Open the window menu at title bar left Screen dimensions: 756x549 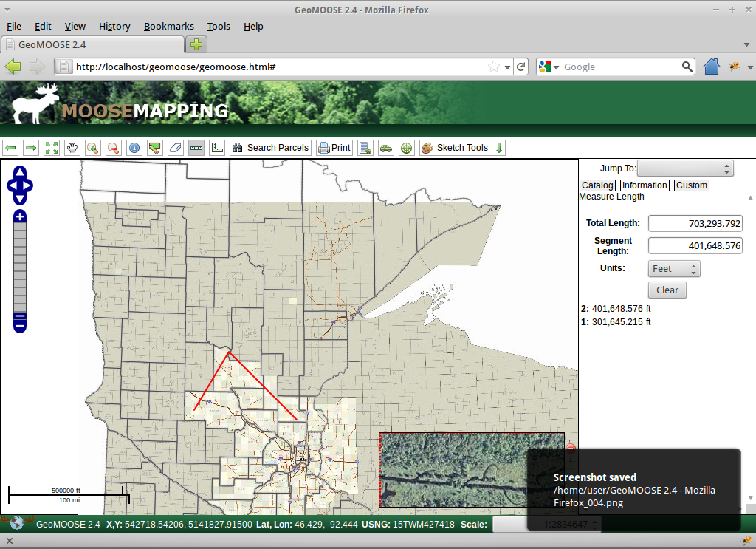coord(7,10)
